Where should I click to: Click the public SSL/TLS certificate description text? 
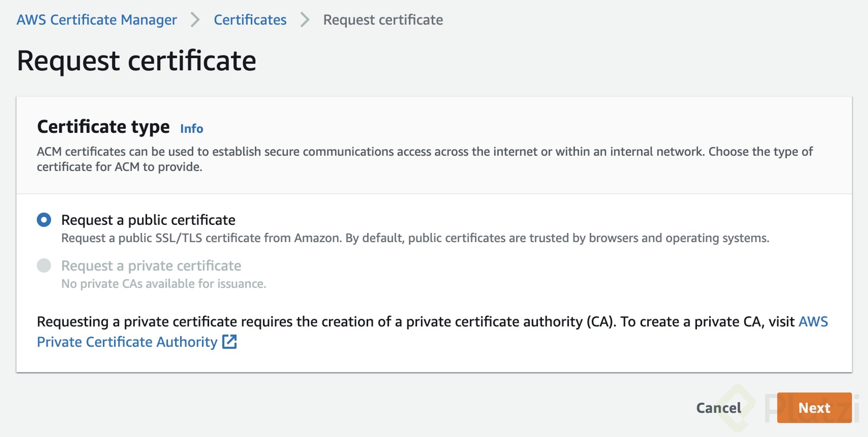pyautogui.click(x=415, y=238)
